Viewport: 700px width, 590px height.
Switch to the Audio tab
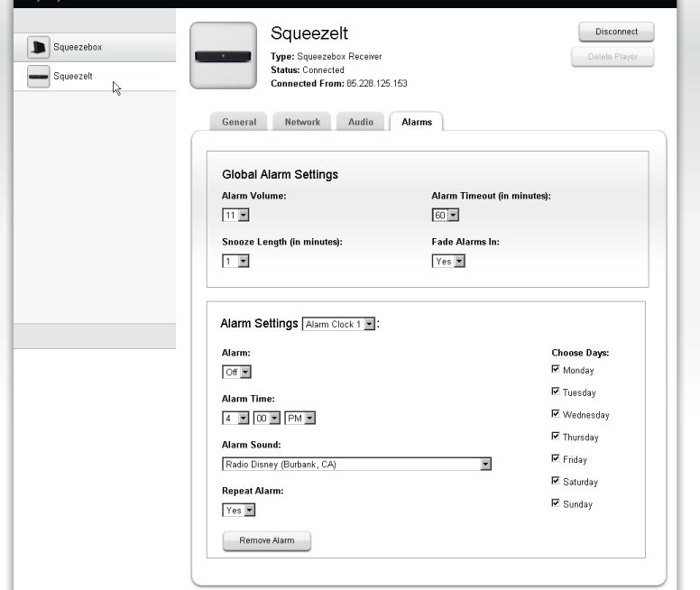coord(361,123)
